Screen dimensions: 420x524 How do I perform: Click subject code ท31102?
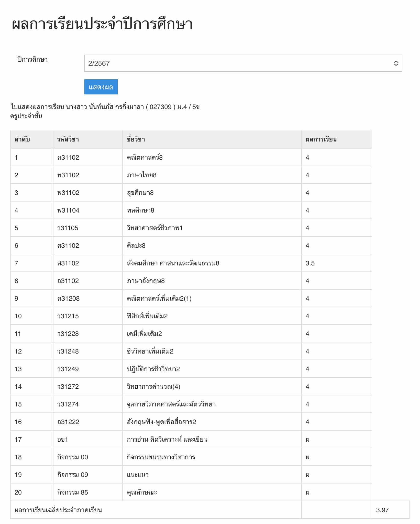pyautogui.click(x=68, y=175)
